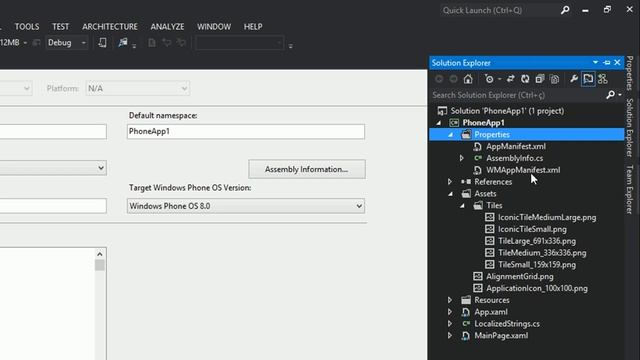Collapse the PhoneApp1 project node
This screenshot has height=360, width=640.
439,122
